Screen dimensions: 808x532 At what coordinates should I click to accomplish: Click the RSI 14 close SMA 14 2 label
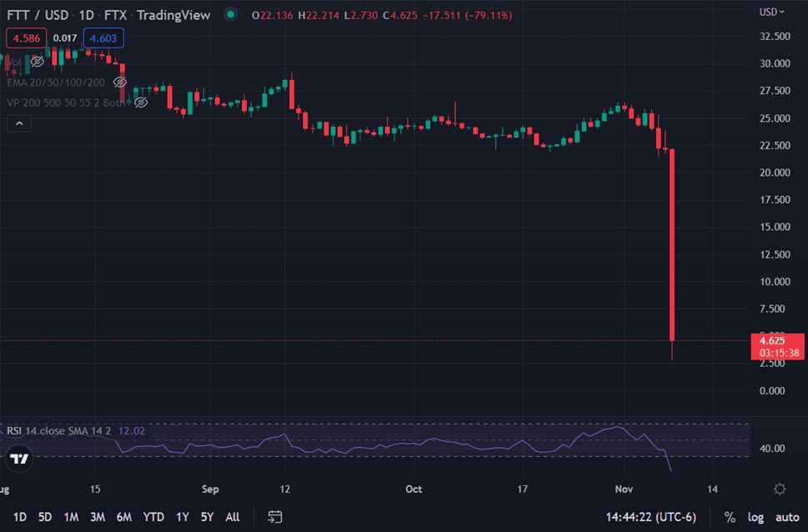tap(58, 431)
